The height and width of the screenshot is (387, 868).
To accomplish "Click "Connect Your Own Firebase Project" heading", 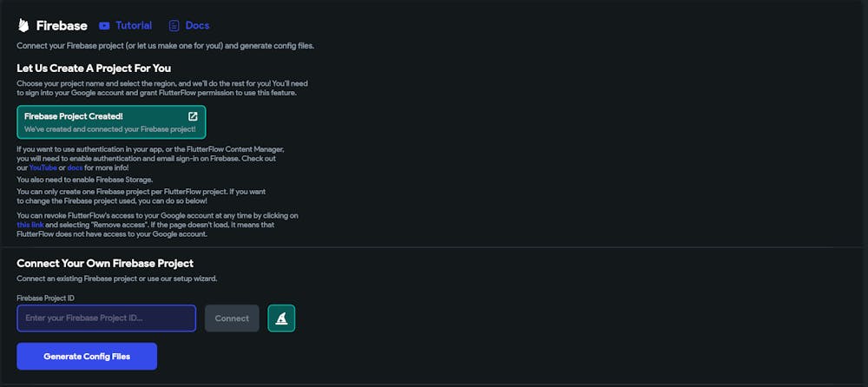I will point(105,263).
